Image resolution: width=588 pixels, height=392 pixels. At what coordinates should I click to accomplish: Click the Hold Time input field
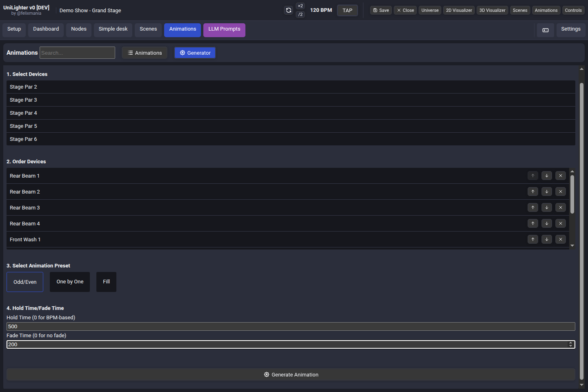(291, 327)
